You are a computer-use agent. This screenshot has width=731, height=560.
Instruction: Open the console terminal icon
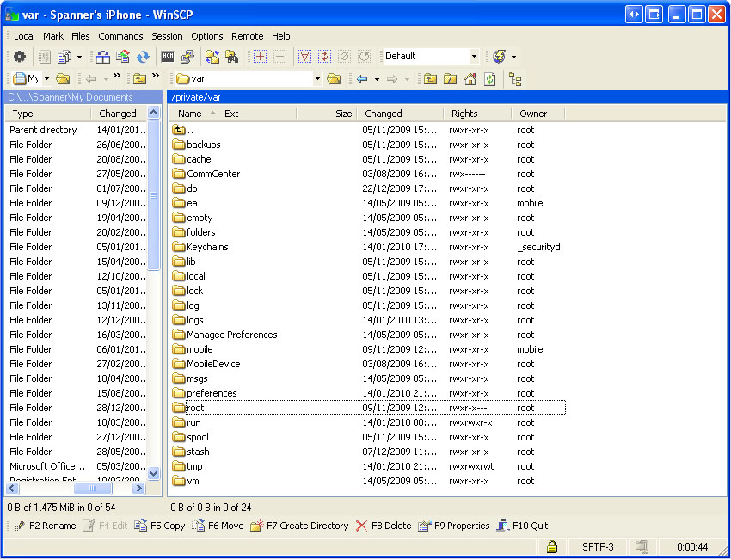(x=168, y=57)
